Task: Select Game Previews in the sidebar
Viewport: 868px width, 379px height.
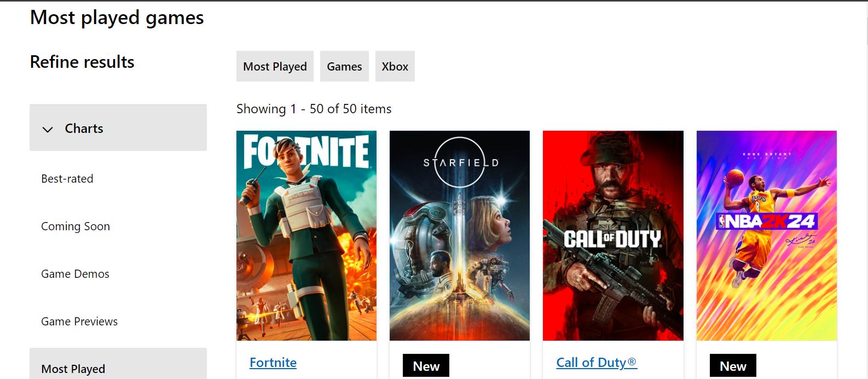Action: (x=79, y=322)
